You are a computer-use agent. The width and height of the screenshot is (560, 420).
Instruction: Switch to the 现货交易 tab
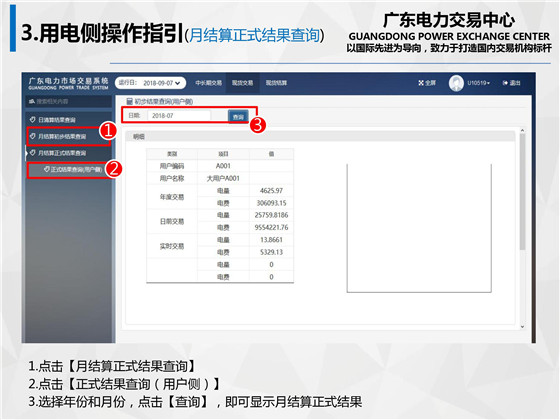(242, 83)
